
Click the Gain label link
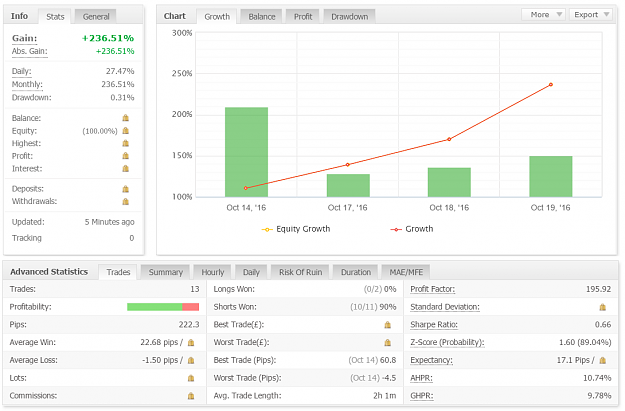[24, 38]
